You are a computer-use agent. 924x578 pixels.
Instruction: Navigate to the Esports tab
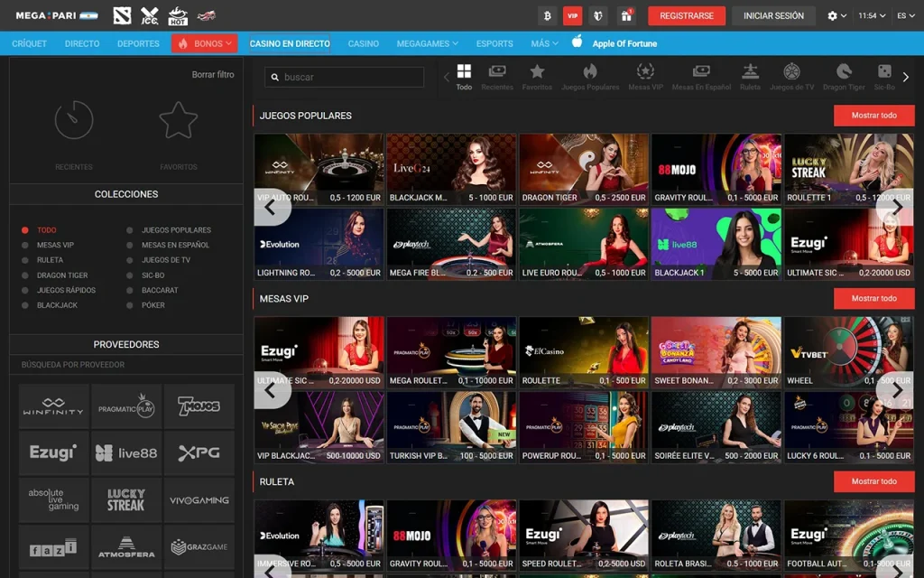point(494,43)
